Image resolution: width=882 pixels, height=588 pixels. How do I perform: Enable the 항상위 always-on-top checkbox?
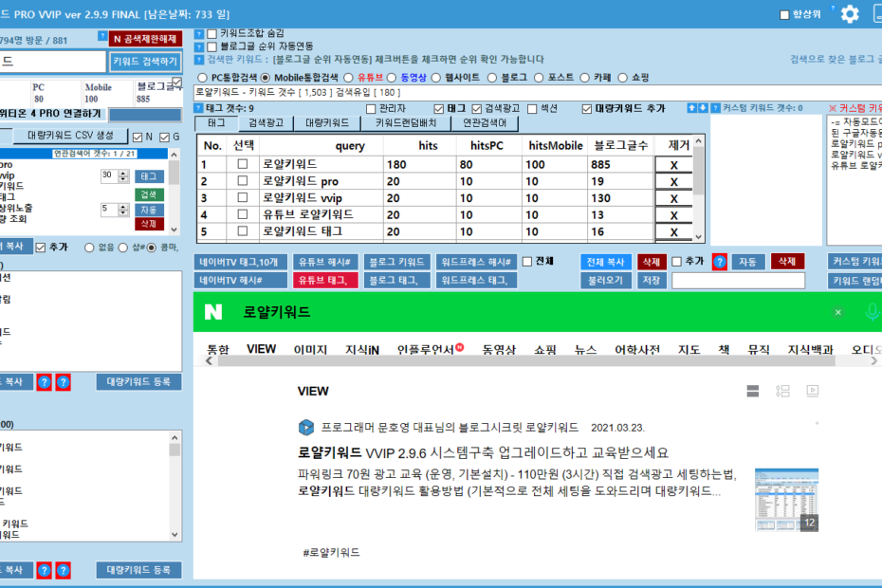pos(784,14)
